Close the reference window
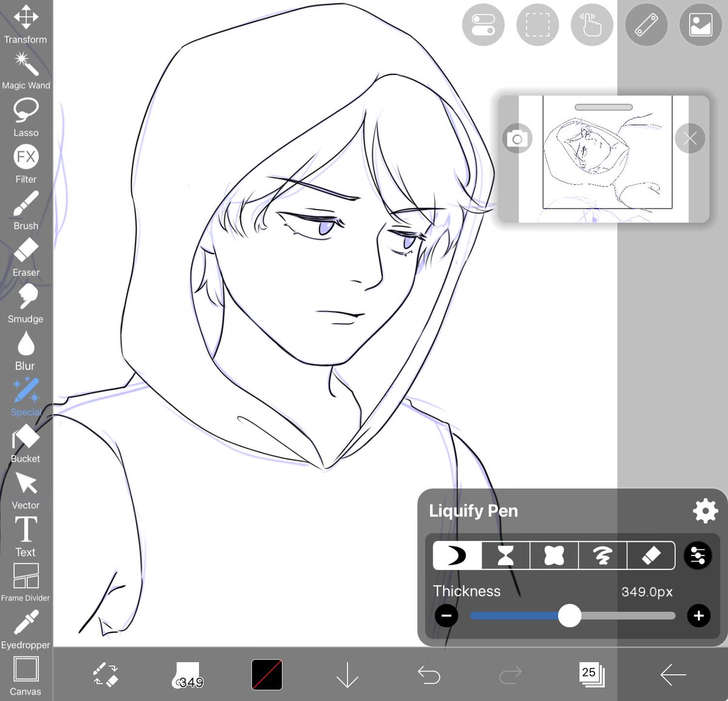Image resolution: width=728 pixels, height=701 pixels. coord(690,139)
